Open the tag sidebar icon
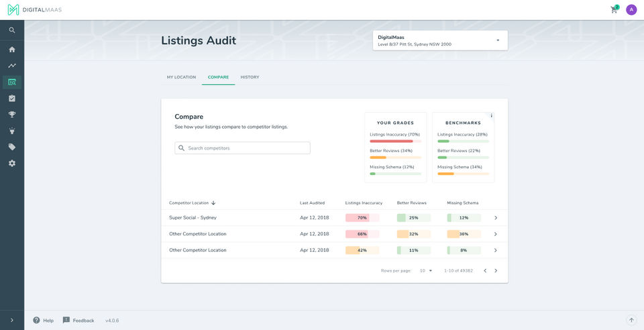Viewport: 644px width, 330px height. [12, 147]
